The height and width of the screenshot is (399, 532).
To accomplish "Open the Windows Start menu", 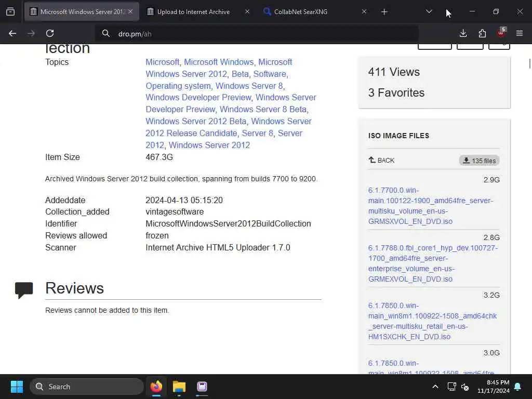I will coord(17,387).
